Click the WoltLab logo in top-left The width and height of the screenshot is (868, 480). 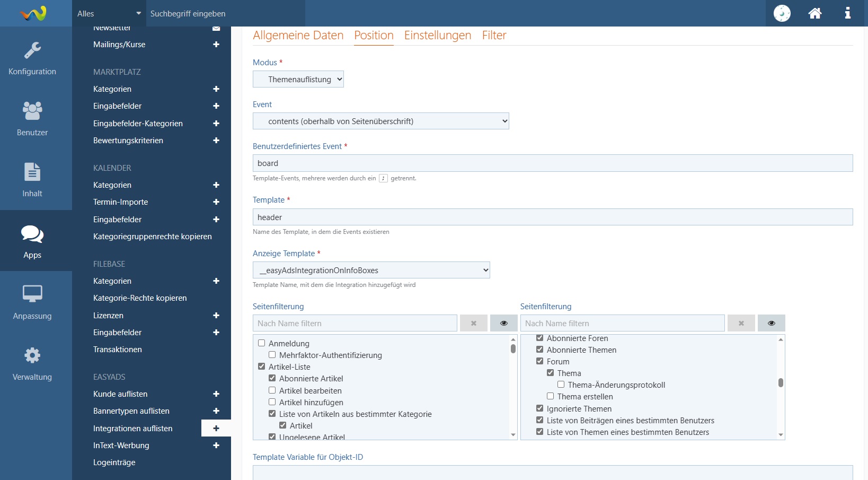point(33,13)
